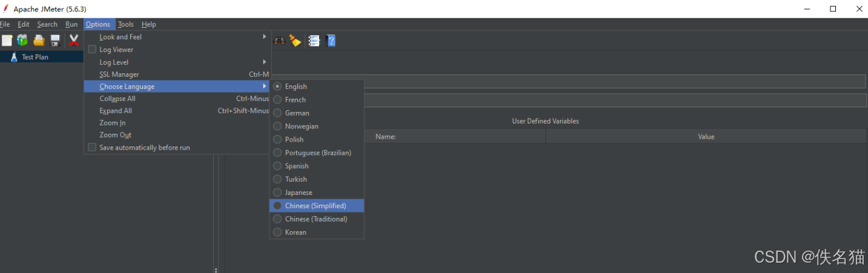Click the Value column header
This screenshot has width=868, height=273.
pyautogui.click(x=706, y=137)
